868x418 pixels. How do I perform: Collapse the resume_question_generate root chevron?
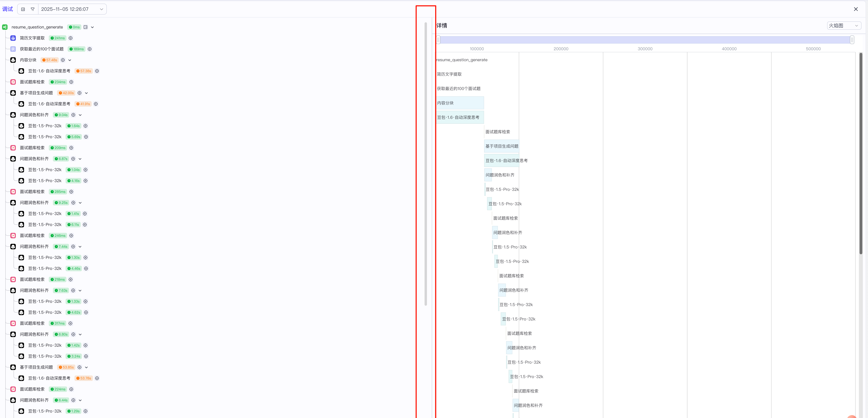coord(92,27)
